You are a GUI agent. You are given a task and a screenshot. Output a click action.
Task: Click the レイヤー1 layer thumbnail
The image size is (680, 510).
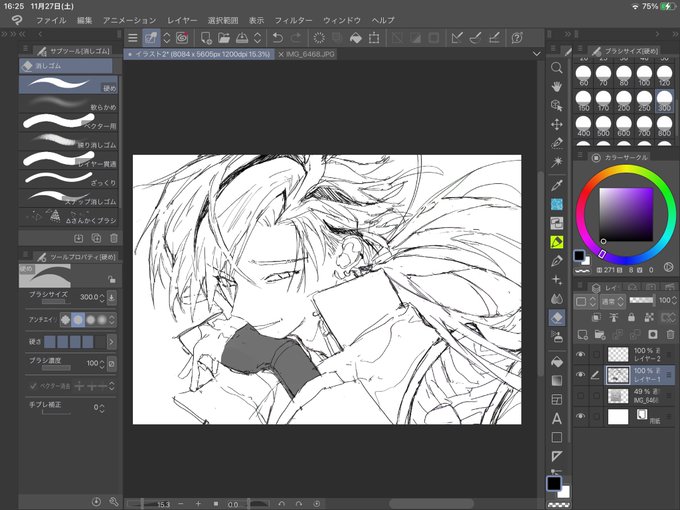tap(618, 375)
